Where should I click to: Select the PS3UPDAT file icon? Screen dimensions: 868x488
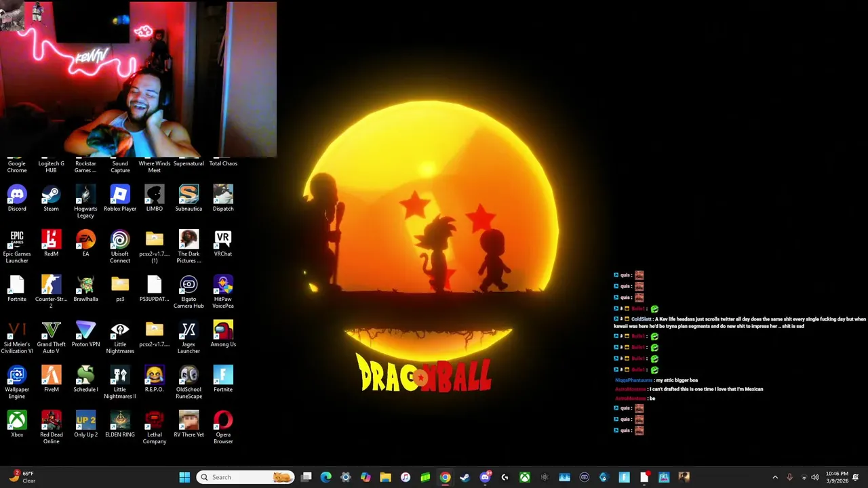click(155, 289)
